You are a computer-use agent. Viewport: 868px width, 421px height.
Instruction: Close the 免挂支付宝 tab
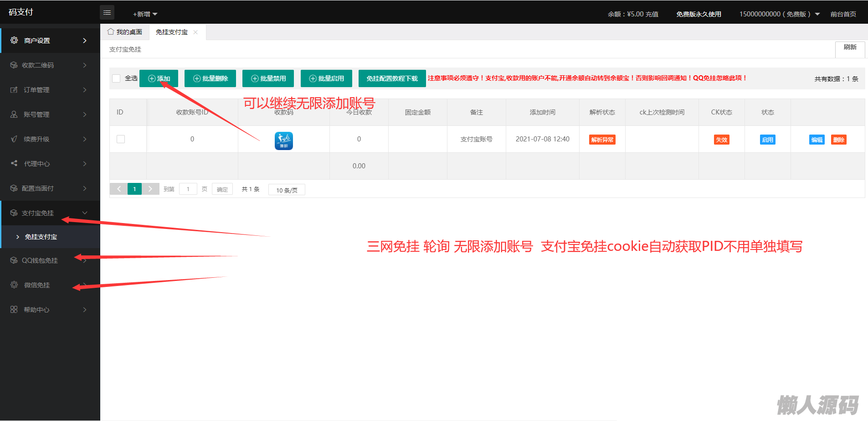pyautogui.click(x=195, y=32)
